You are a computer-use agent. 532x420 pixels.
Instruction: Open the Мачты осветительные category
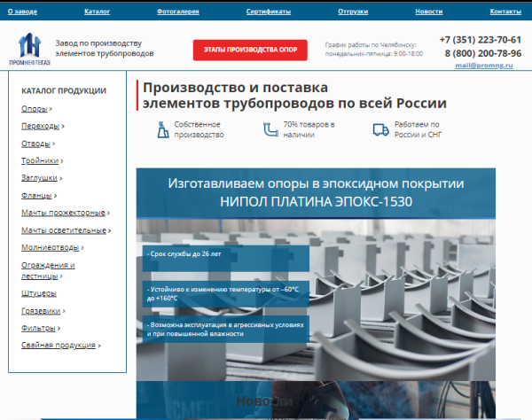click(x=64, y=230)
